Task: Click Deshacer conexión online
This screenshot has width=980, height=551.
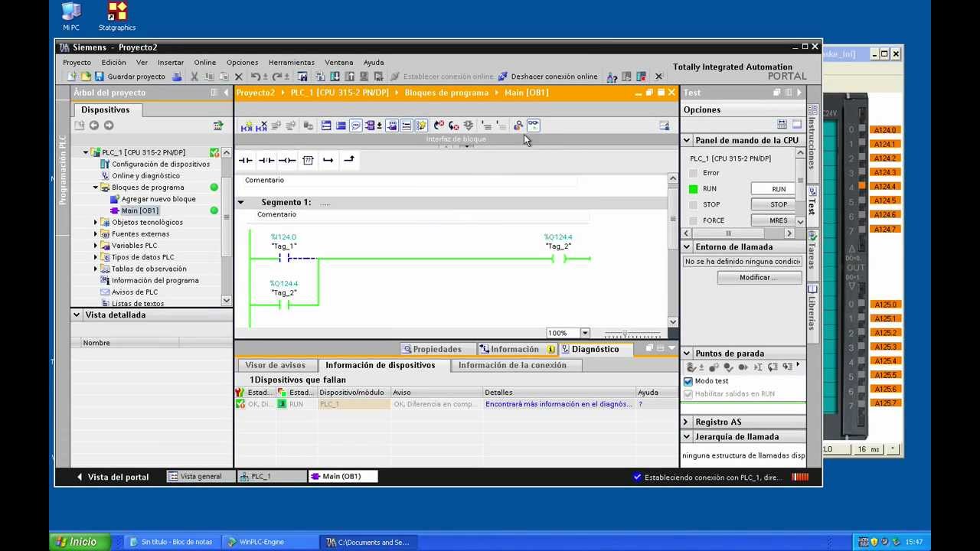Action: pos(547,77)
